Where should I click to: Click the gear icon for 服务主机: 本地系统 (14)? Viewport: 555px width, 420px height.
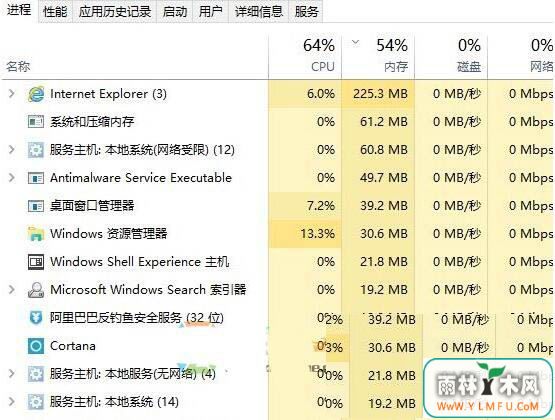36,402
